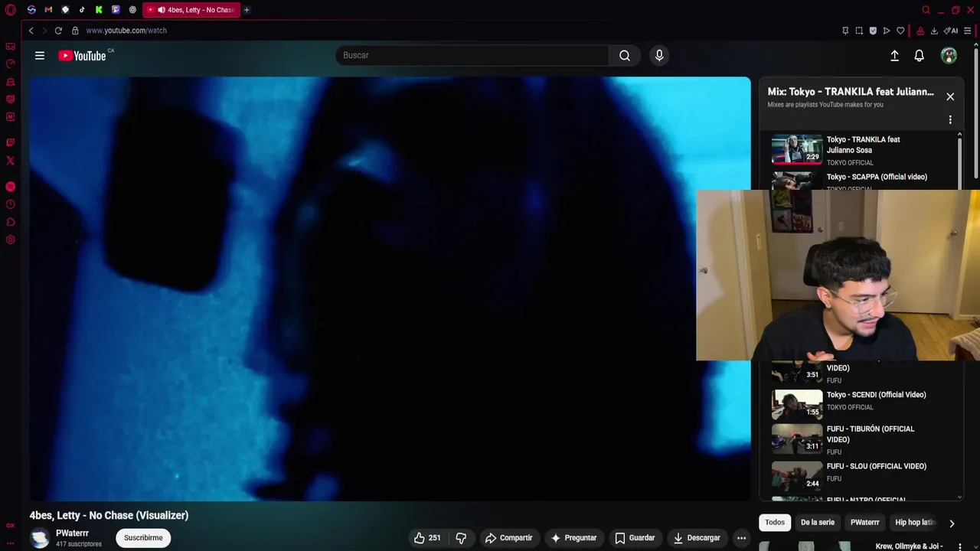The image size is (980, 551).
Task: Open the YouTube hamburger guide menu
Action: (40, 55)
